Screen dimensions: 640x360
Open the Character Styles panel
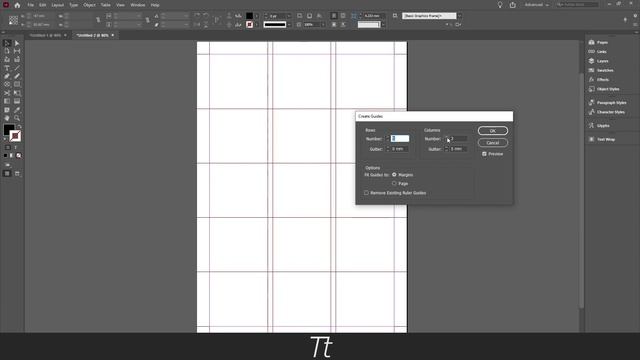pyautogui.click(x=607, y=112)
